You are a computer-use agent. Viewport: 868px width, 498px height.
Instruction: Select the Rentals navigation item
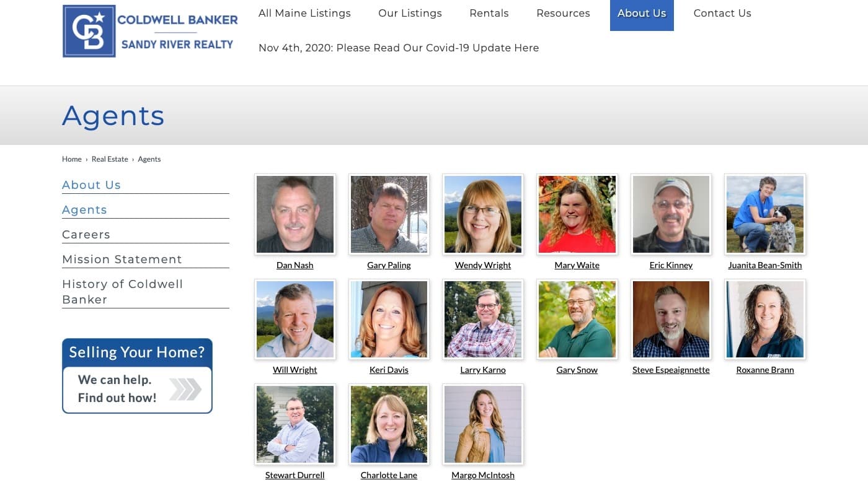pyautogui.click(x=489, y=13)
